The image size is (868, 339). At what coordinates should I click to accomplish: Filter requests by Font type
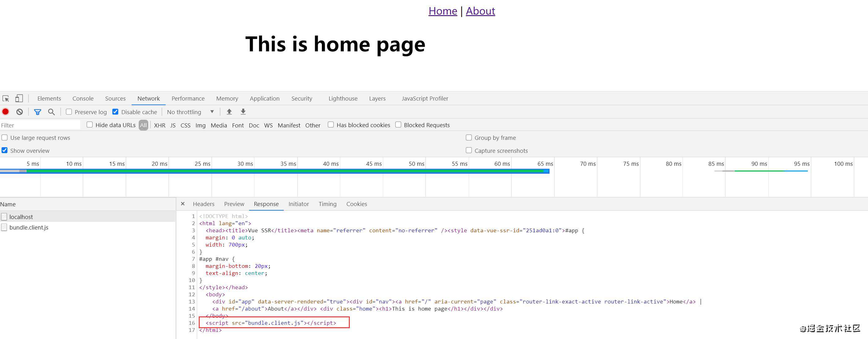click(238, 125)
